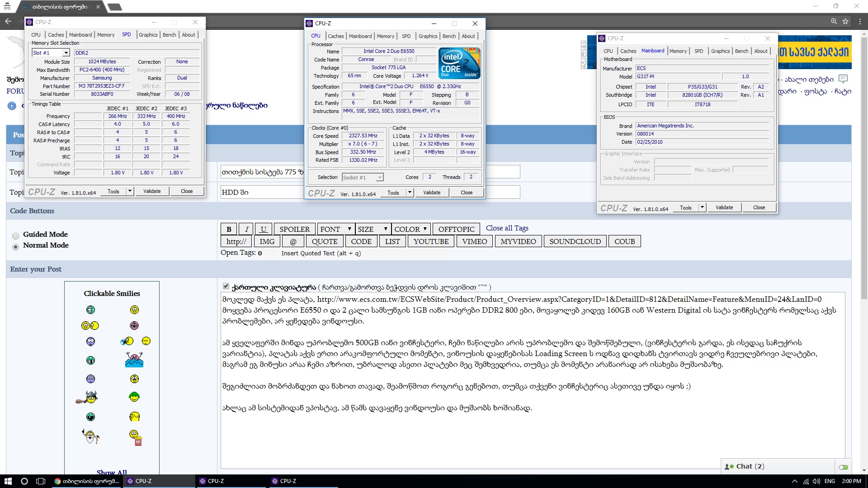Select Normal Mode radio button
Screen dimensions: 868x488
pos(16,247)
